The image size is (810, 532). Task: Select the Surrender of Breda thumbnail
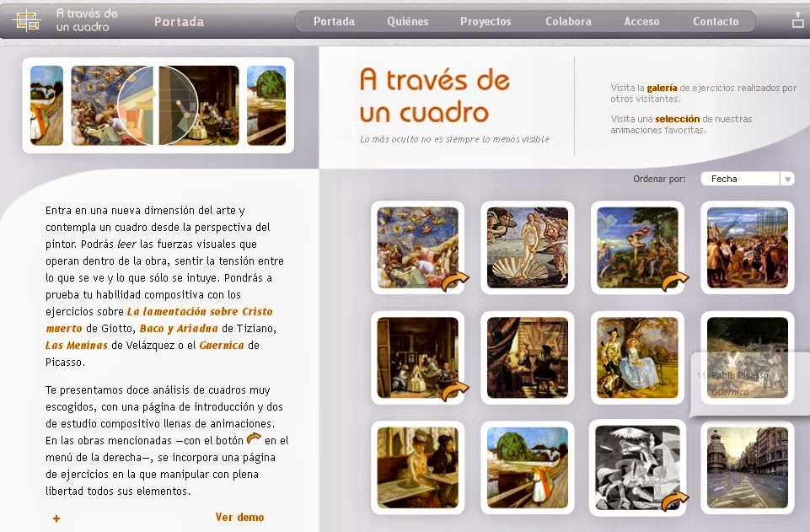click(748, 247)
